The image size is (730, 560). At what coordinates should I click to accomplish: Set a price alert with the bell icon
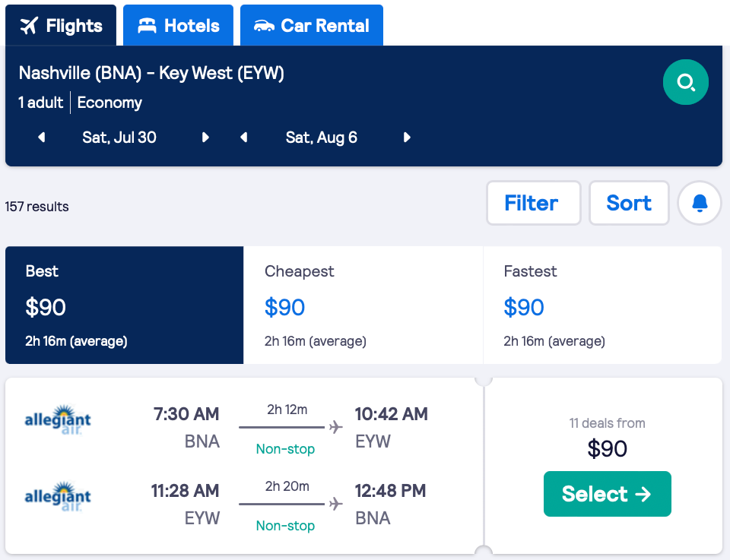coord(699,203)
